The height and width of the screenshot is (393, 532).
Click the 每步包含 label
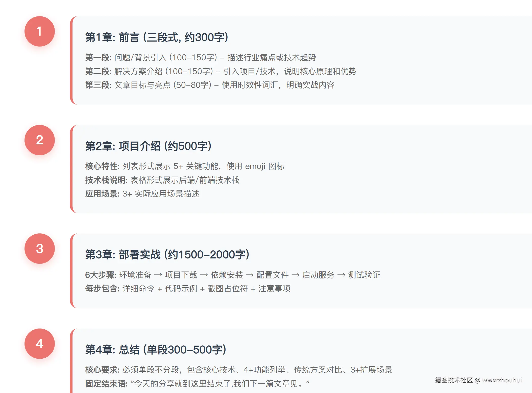[x=102, y=289]
